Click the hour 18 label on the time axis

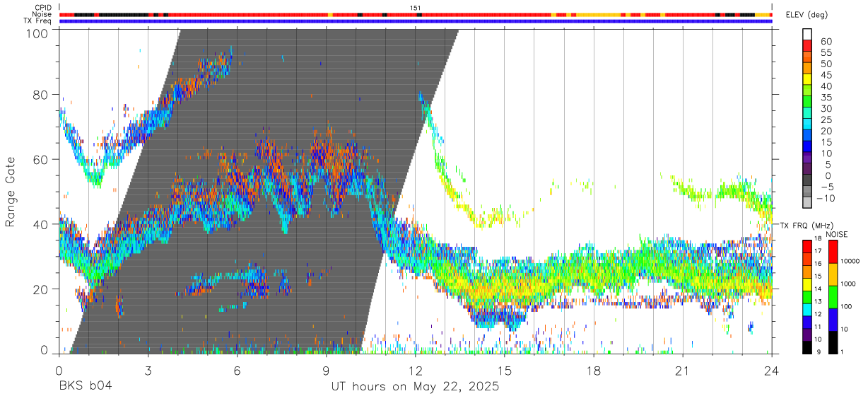coord(594,371)
